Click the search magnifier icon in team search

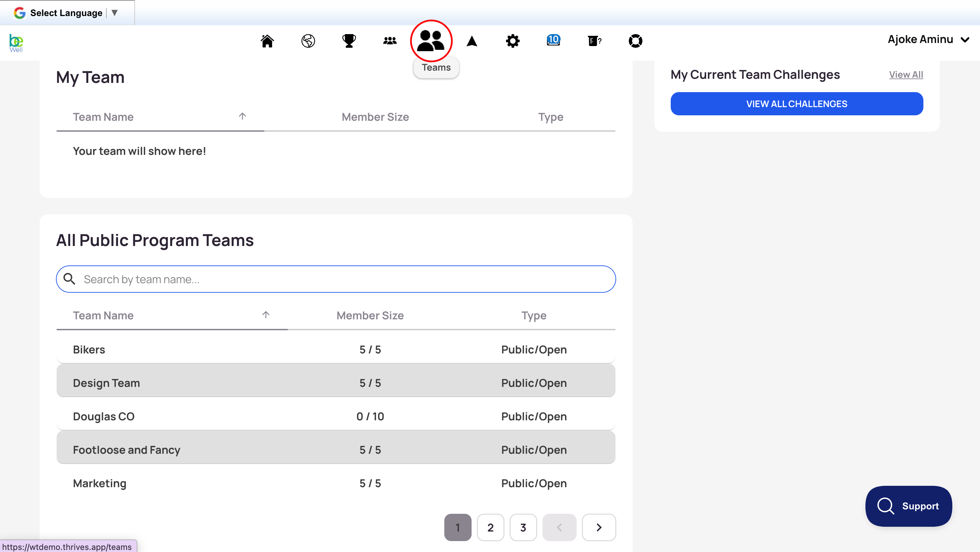tap(69, 279)
